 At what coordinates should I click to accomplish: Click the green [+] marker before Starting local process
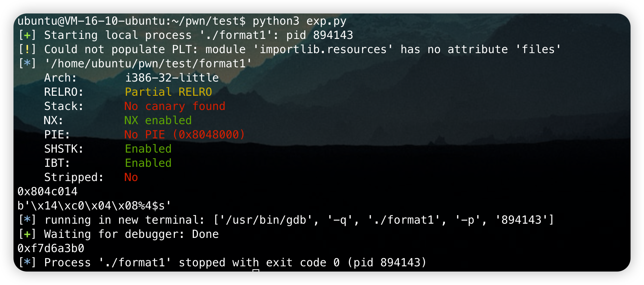(x=27, y=35)
